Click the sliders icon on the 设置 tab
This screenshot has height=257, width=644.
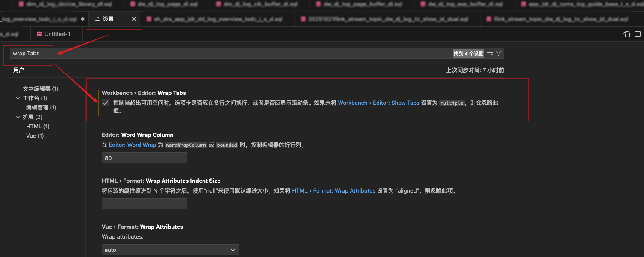point(97,19)
